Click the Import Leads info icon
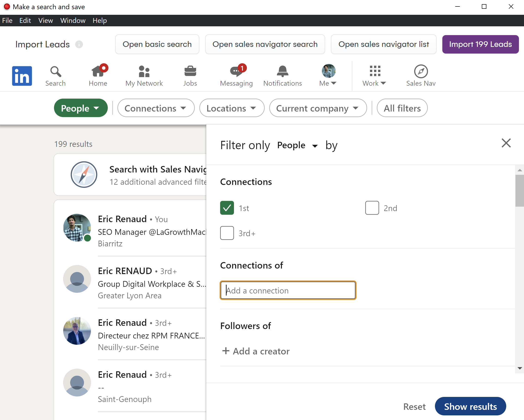The image size is (524, 420). pos(79,45)
